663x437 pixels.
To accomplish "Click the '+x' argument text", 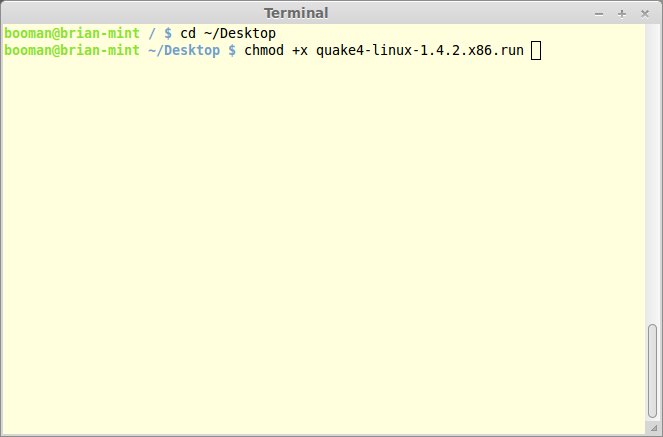I will (300, 51).
